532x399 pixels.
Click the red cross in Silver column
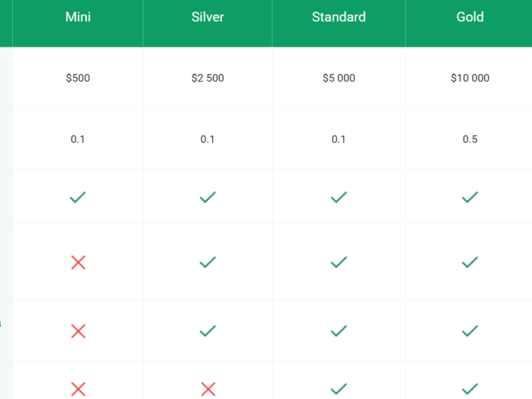(x=208, y=389)
